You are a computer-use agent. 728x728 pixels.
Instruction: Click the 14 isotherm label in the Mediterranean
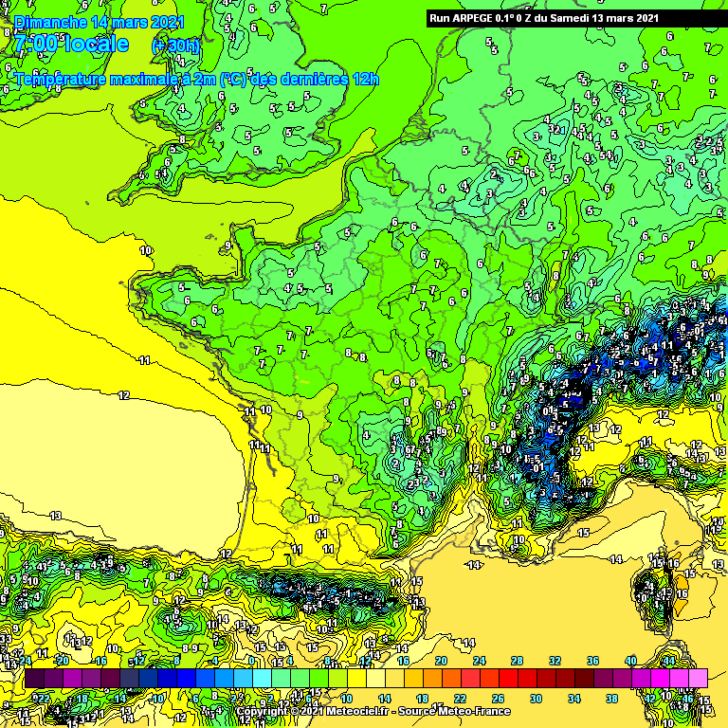(473, 565)
